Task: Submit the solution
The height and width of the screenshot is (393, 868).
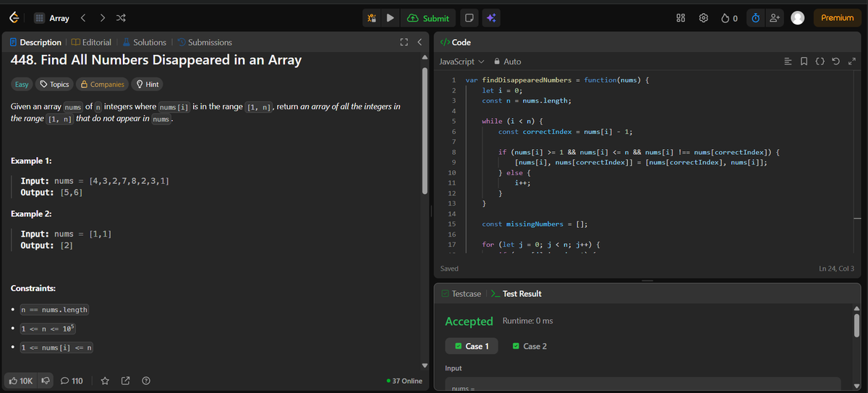Action: coord(428,18)
